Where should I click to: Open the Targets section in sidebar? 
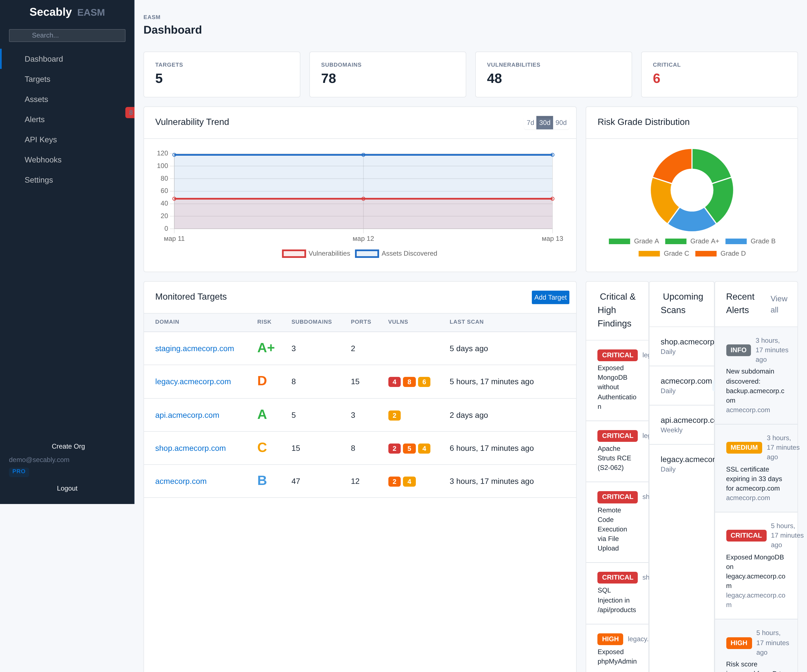37,79
